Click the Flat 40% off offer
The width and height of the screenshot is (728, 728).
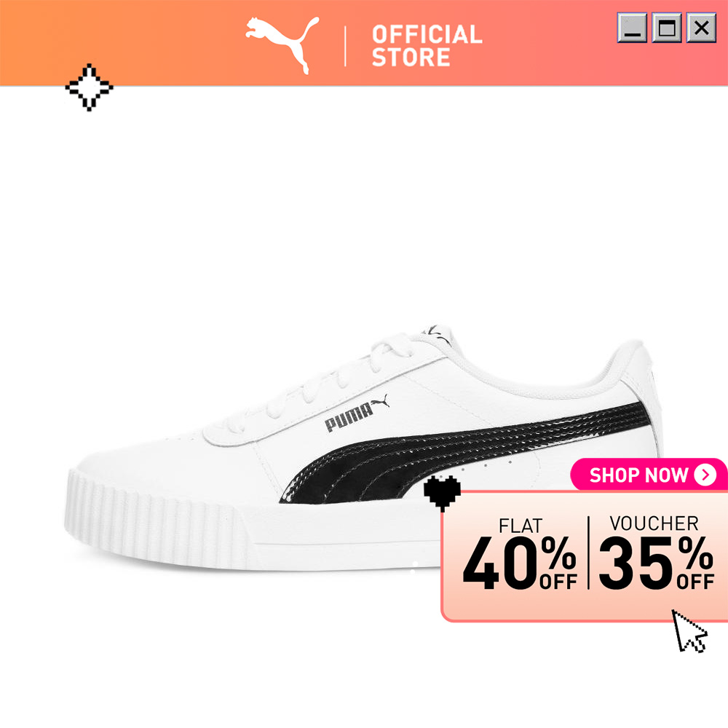coord(520,554)
